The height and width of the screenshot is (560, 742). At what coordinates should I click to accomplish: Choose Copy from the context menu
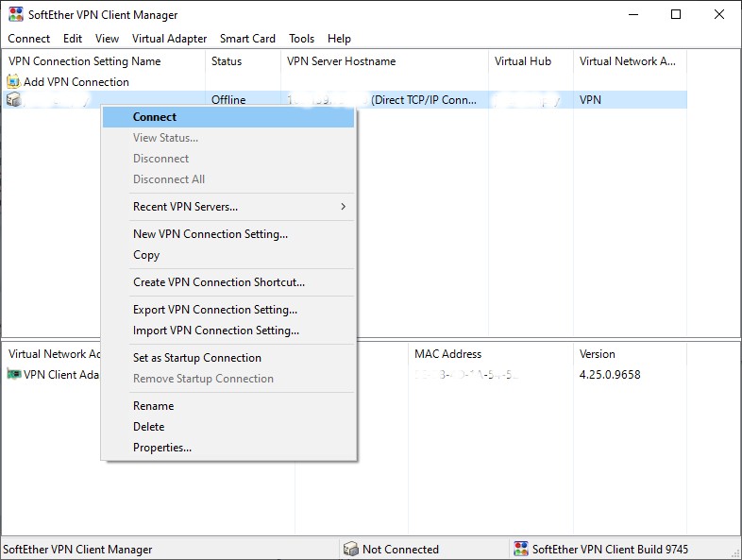[x=228, y=255]
